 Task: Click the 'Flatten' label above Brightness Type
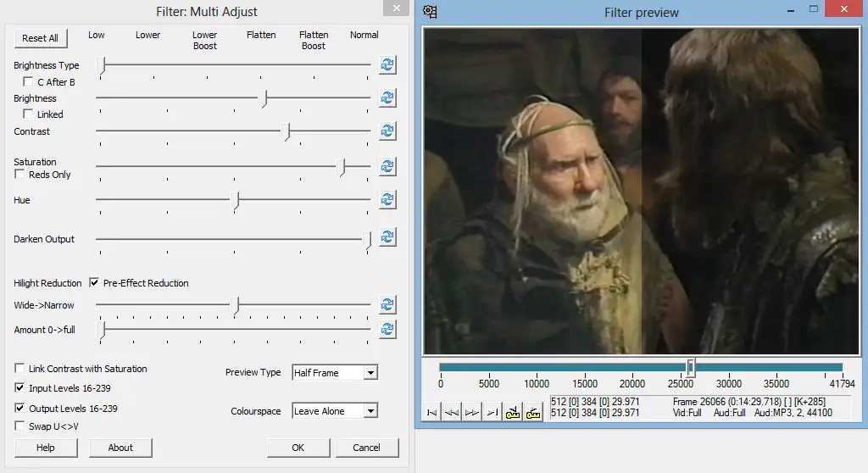[261, 35]
